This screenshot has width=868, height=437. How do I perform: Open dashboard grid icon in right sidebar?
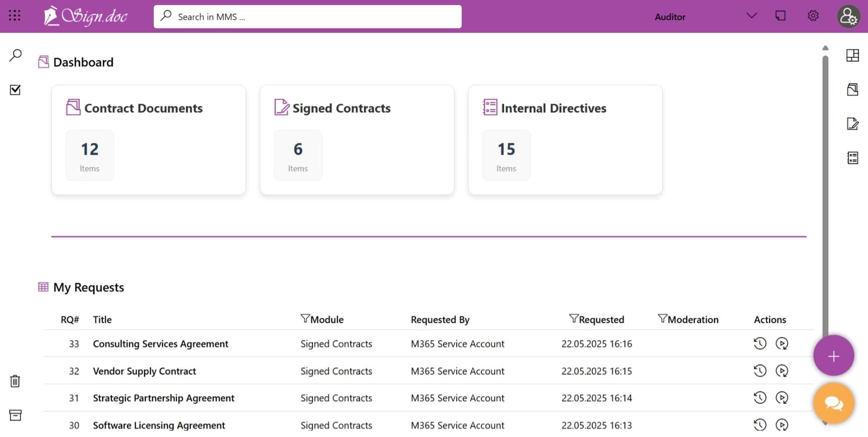(852, 55)
